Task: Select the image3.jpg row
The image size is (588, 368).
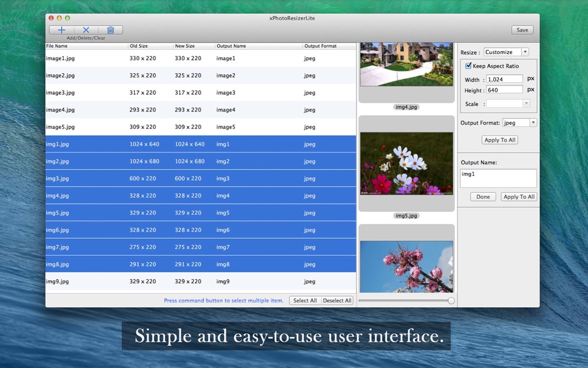Action: tap(201, 92)
